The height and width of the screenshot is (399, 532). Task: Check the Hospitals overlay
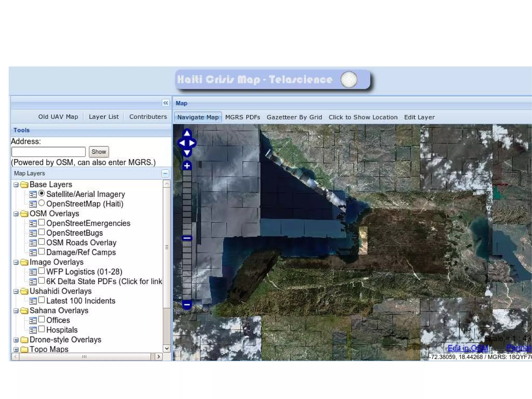click(42, 329)
